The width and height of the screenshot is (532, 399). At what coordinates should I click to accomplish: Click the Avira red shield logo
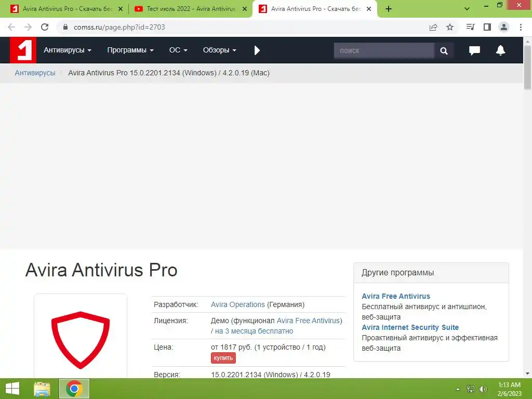81,340
